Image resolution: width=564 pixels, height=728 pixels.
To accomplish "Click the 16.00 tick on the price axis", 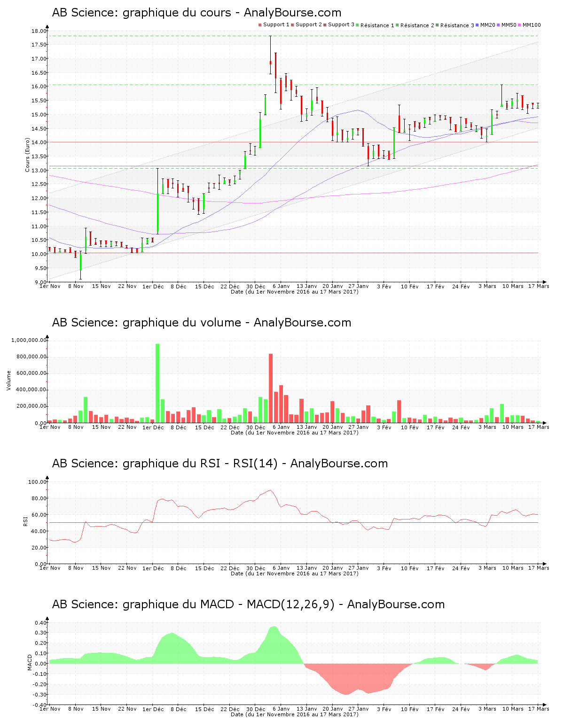I will (x=39, y=86).
